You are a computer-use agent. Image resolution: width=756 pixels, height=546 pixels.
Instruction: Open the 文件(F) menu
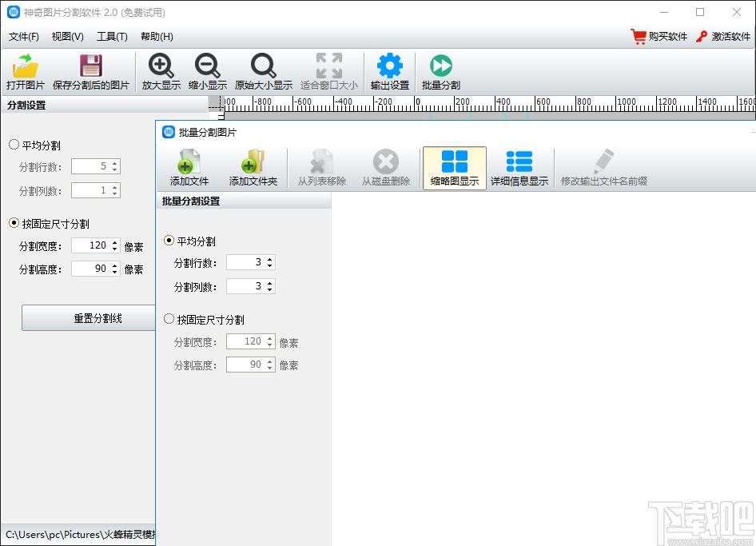click(x=24, y=37)
